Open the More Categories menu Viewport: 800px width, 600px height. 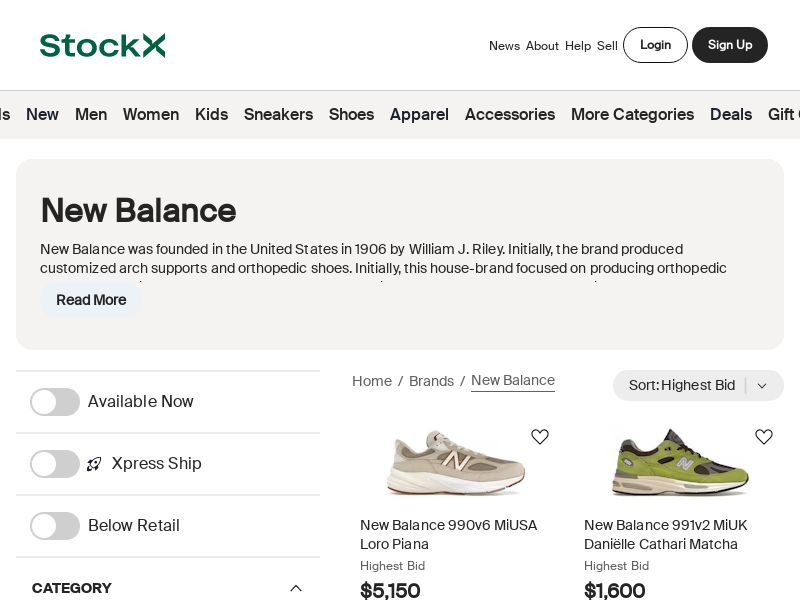pos(632,114)
